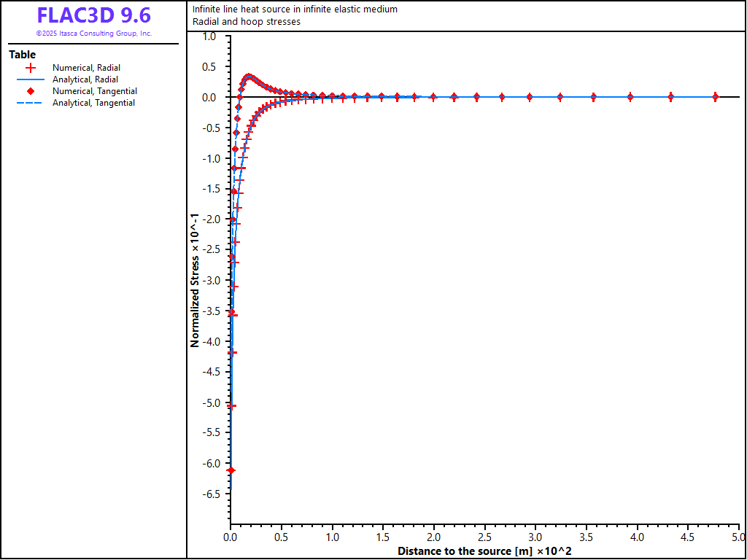Click the 'Radial and hoop stresses' subtitle
Image resolution: width=747 pixels, height=560 pixels.
[x=246, y=22]
